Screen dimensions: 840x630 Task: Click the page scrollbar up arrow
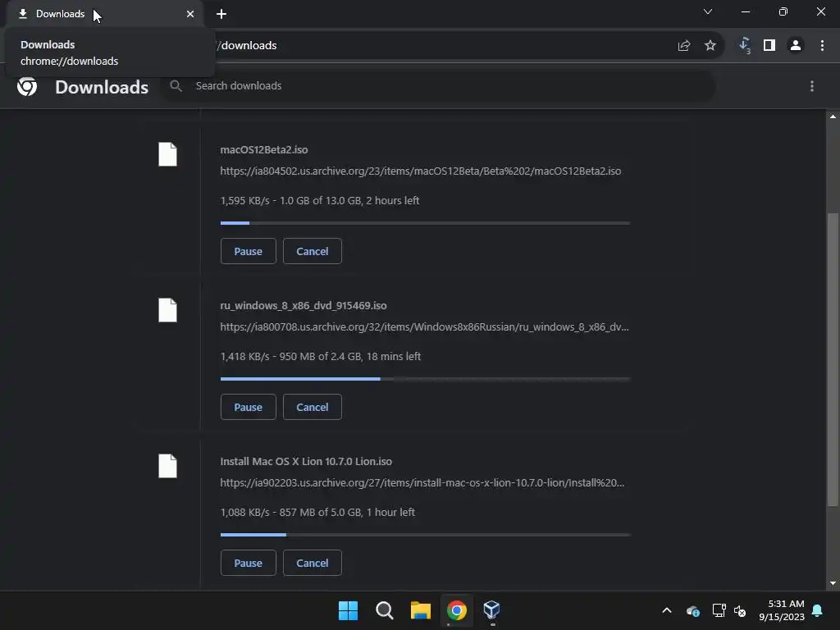tap(833, 116)
